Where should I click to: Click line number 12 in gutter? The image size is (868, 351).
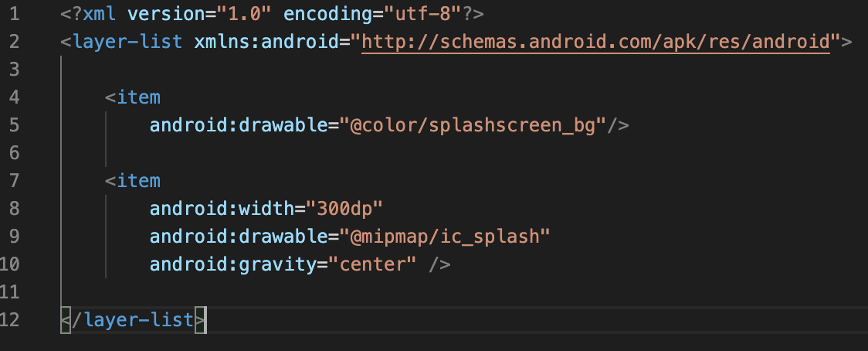pos(9,320)
